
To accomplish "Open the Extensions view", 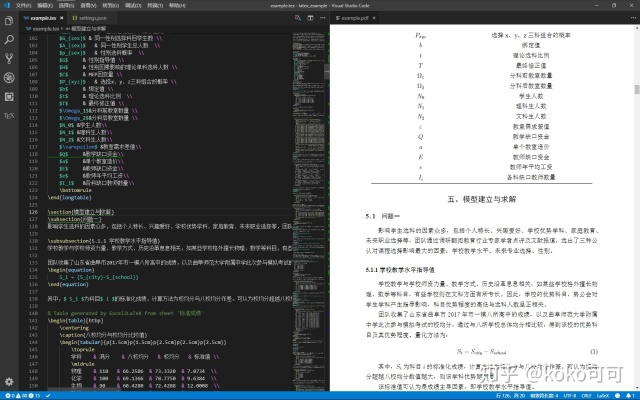I will click(9, 97).
